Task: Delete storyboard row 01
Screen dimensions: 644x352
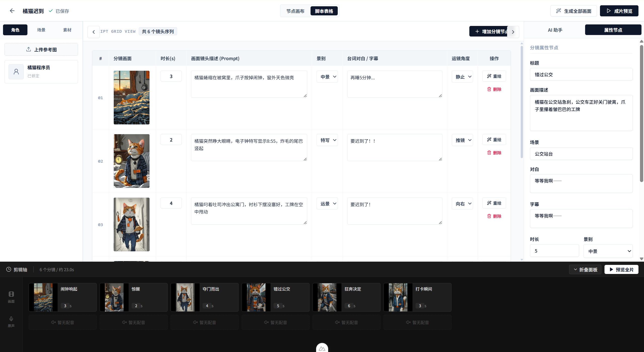Action: 494,89
